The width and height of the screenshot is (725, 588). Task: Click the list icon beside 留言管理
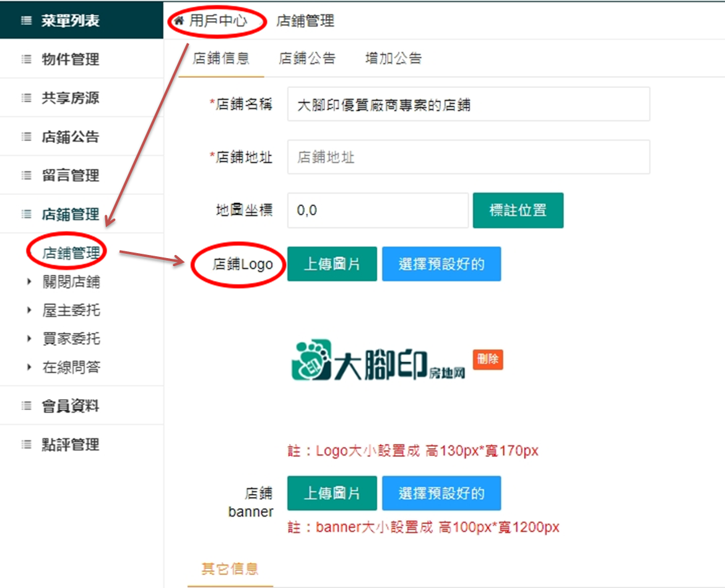point(26,176)
